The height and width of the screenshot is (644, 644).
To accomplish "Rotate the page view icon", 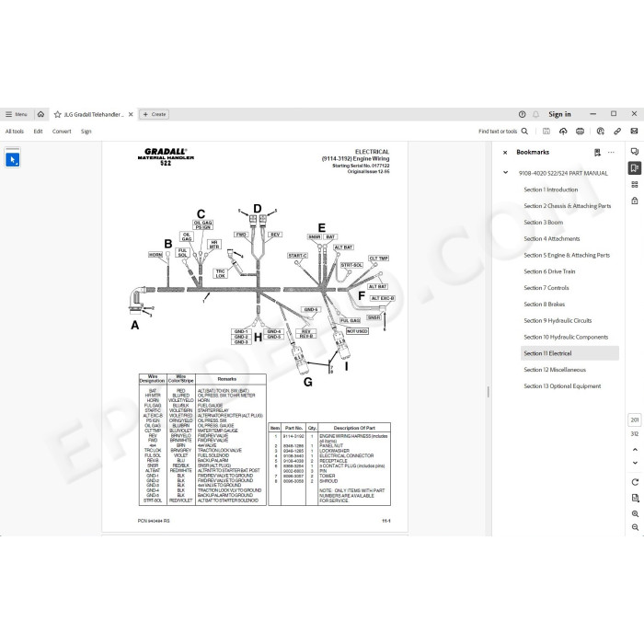I will (x=635, y=482).
